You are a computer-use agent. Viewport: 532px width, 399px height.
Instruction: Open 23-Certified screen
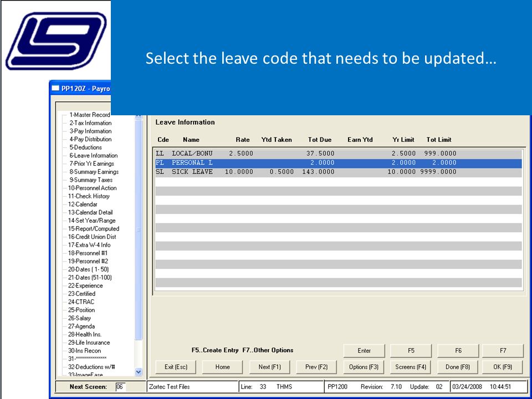[81, 294]
